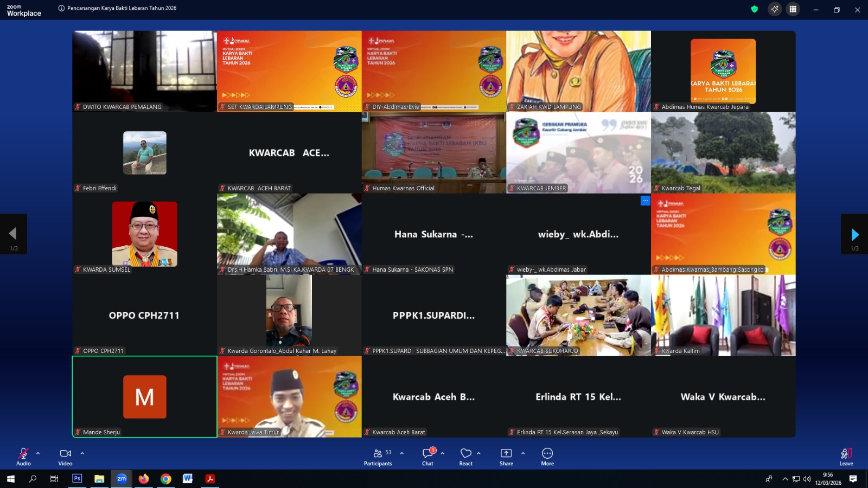Open options on wieby_ wk.Abdimas tile

645,201
